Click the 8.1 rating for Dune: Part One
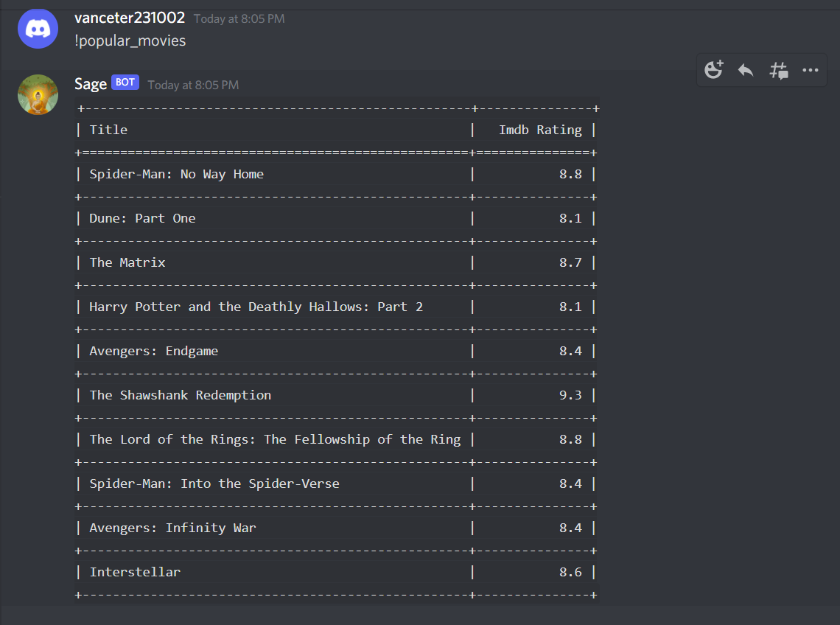 (x=570, y=219)
